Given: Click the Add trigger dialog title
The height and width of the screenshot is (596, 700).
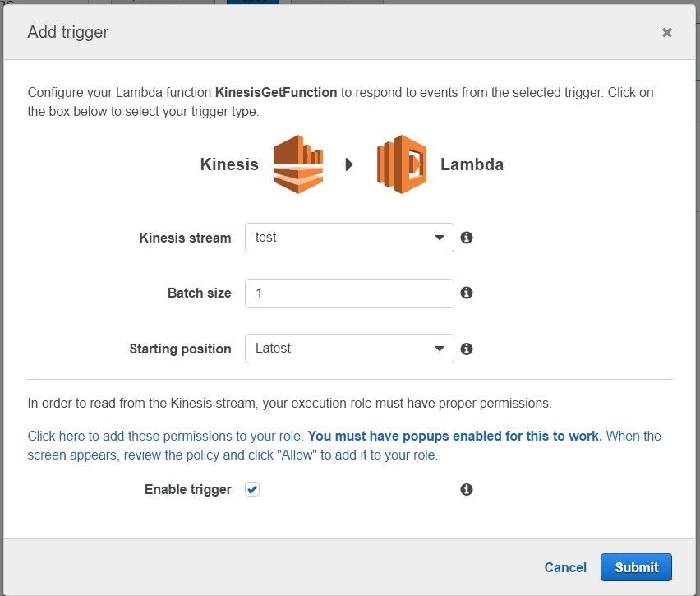Looking at the screenshot, I should point(68,32).
